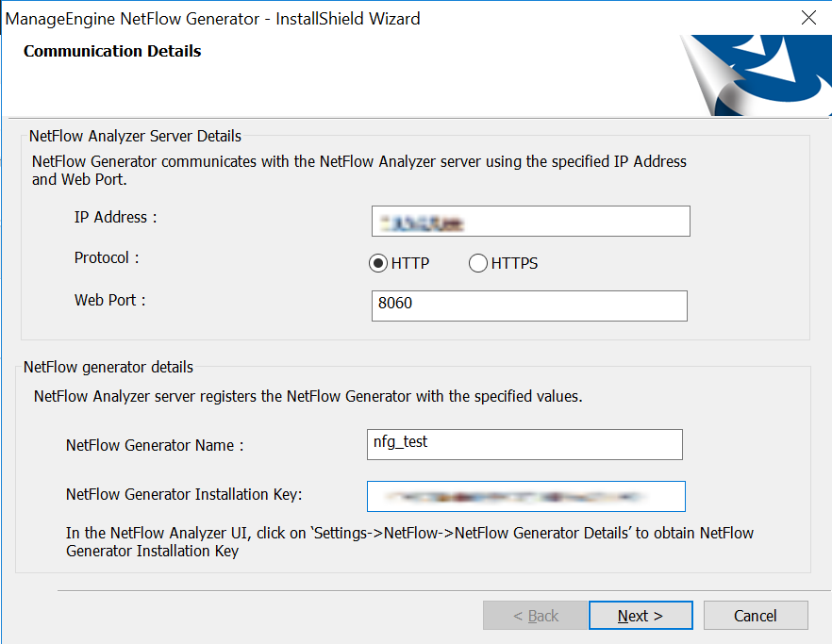Click into the IP Address field
The height and width of the screenshot is (644, 832).
click(x=531, y=221)
